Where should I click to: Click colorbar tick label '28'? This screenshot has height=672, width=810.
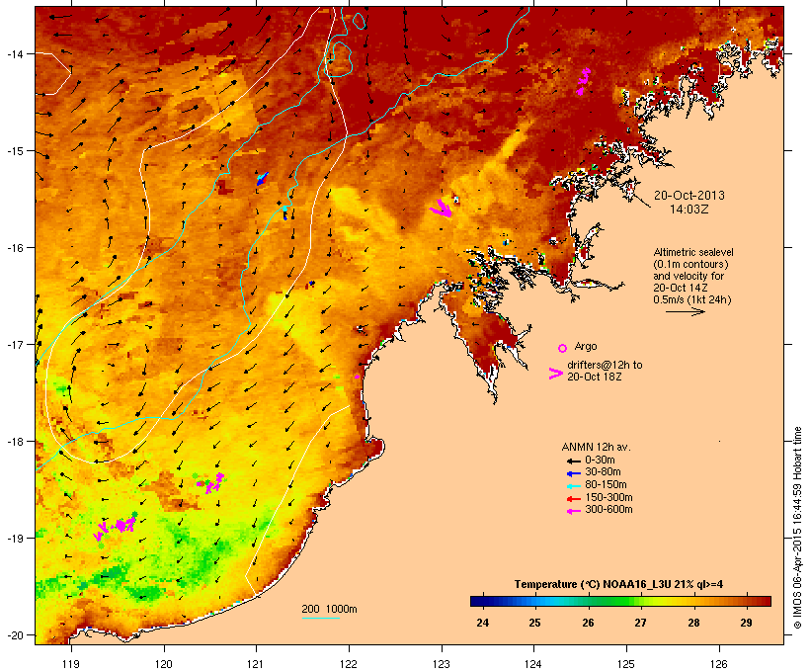pos(693,623)
